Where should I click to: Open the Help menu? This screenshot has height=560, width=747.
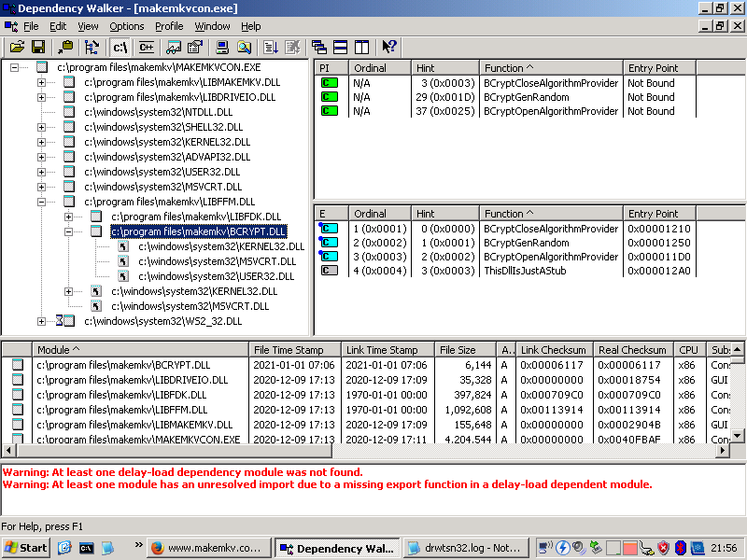pyautogui.click(x=250, y=26)
